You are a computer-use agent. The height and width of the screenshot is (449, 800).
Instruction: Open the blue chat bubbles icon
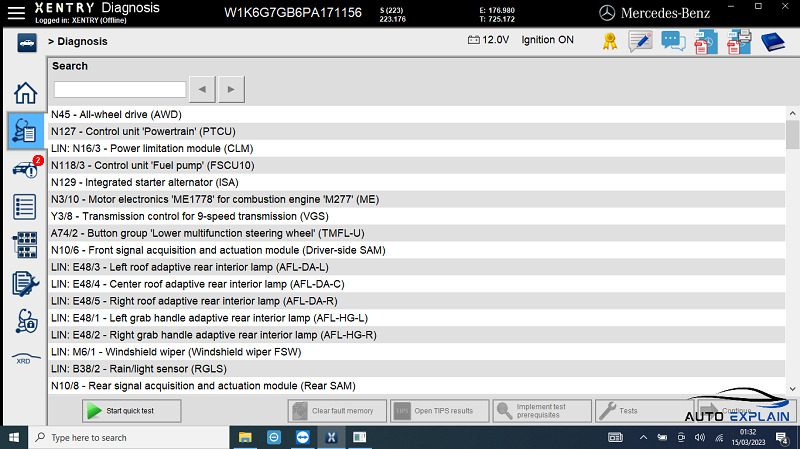pos(673,41)
